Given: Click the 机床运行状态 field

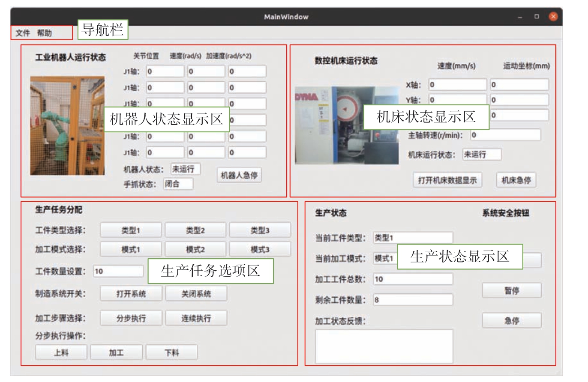Looking at the screenshot, I should 482,155.
